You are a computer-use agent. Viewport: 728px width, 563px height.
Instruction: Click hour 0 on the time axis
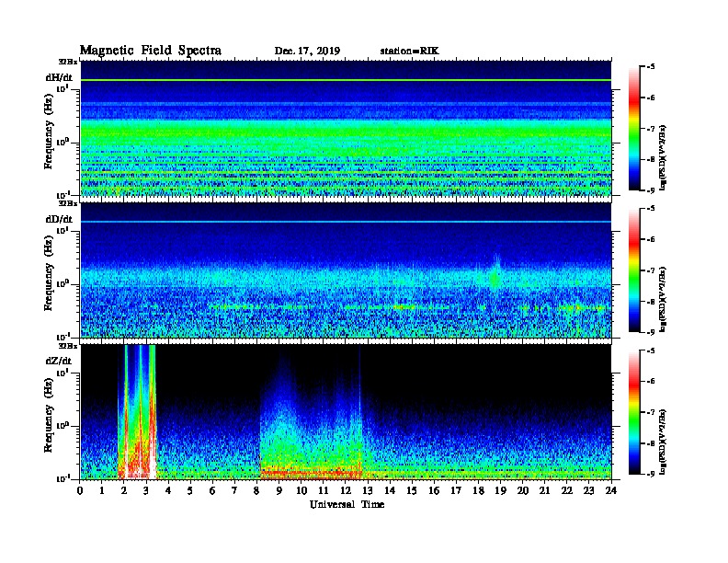(x=80, y=490)
